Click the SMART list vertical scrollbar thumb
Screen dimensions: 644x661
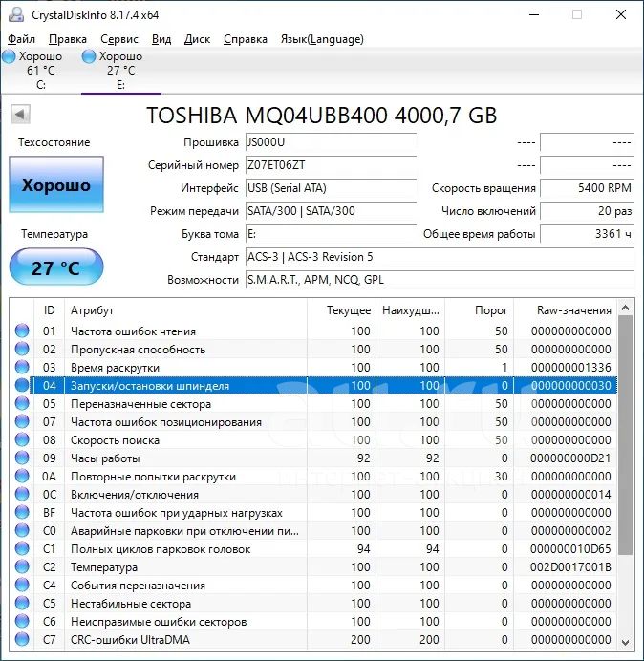pos(626,435)
